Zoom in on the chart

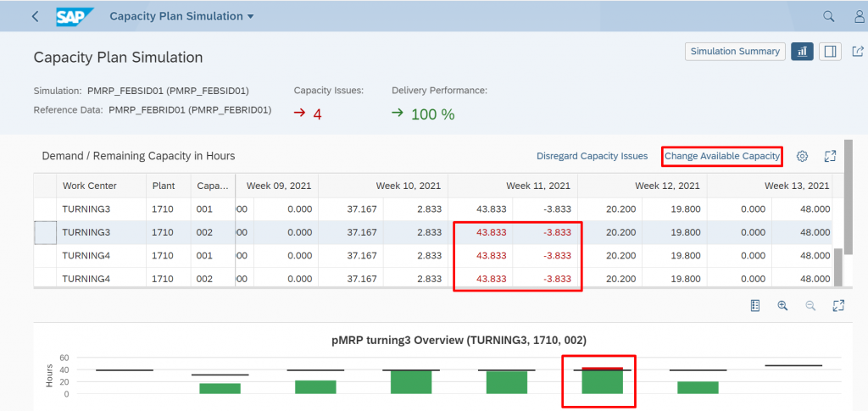782,305
